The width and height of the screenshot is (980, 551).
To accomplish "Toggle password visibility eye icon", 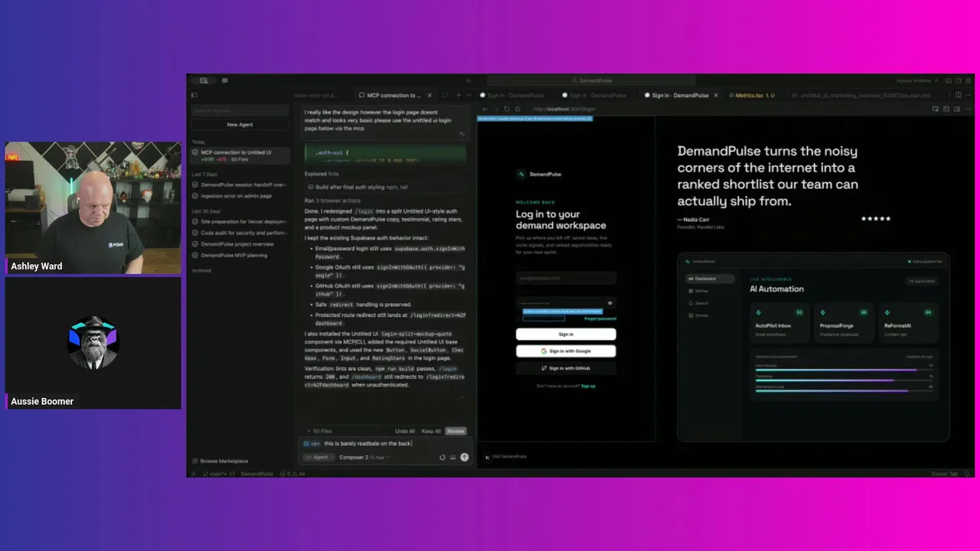I will (610, 303).
